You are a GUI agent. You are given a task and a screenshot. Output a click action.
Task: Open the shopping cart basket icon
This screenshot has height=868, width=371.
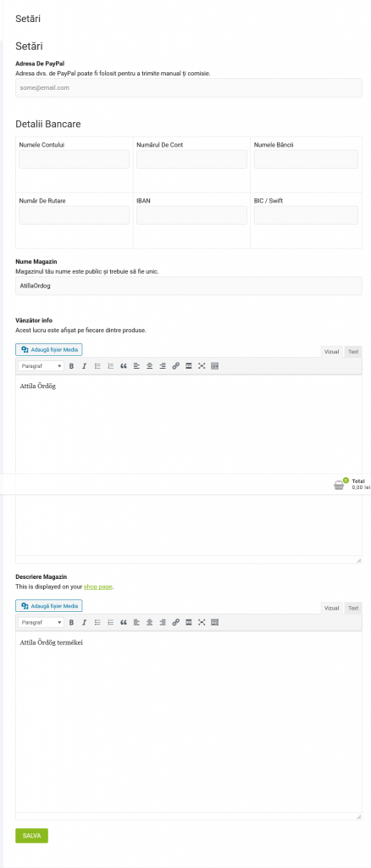coord(339,485)
